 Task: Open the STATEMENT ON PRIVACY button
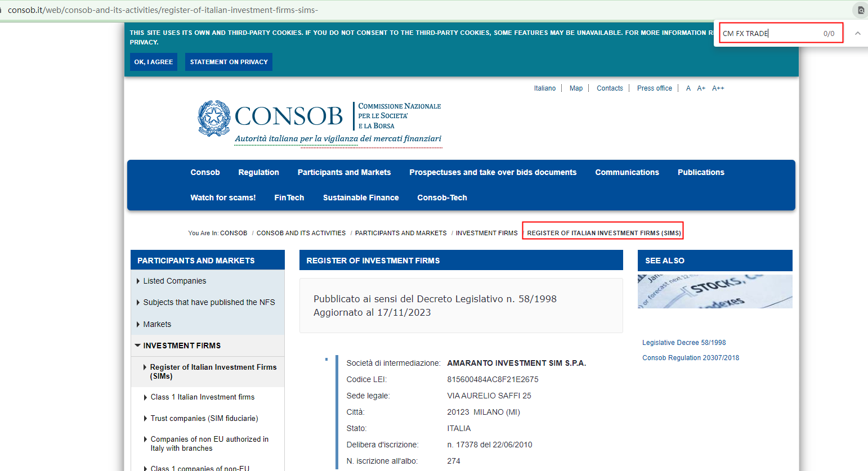(x=229, y=62)
